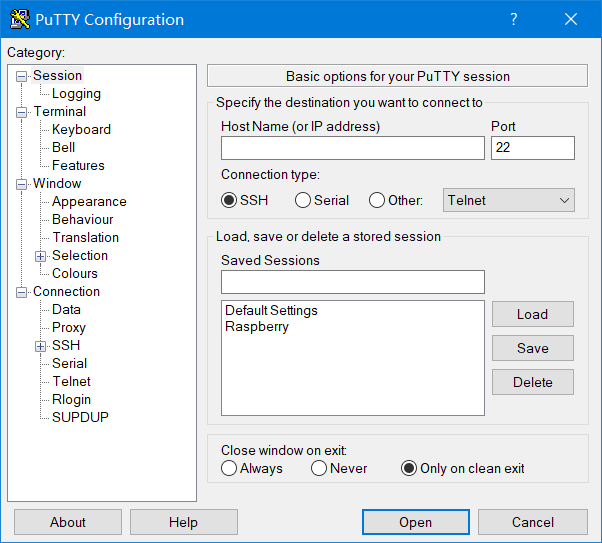The height and width of the screenshot is (543, 602).
Task: Click the Port input field
Action: 533,148
